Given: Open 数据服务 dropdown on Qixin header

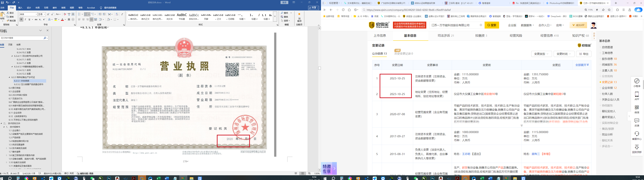Looking at the screenshot, I should tap(527, 25).
